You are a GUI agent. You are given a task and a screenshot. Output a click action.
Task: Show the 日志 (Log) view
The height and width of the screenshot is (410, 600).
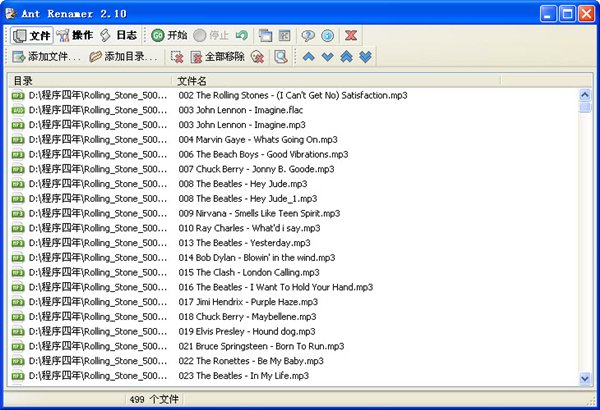point(119,36)
